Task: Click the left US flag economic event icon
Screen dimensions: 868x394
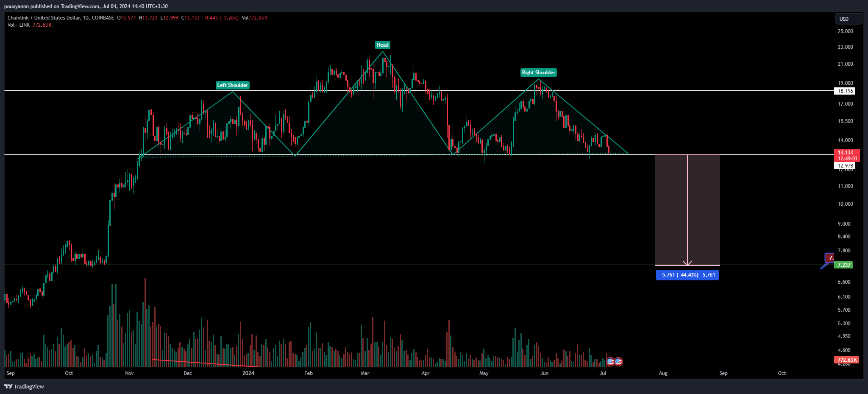Action: point(611,362)
